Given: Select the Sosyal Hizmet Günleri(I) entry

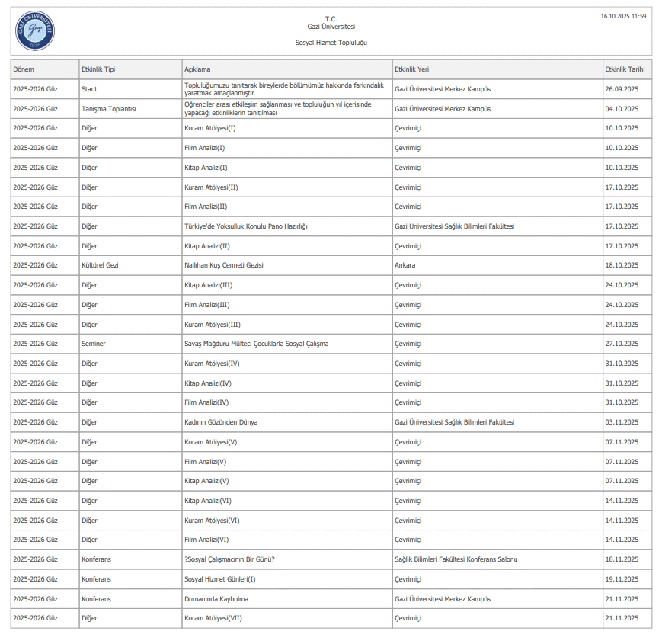Looking at the screenshot, I should pos(220,579).
